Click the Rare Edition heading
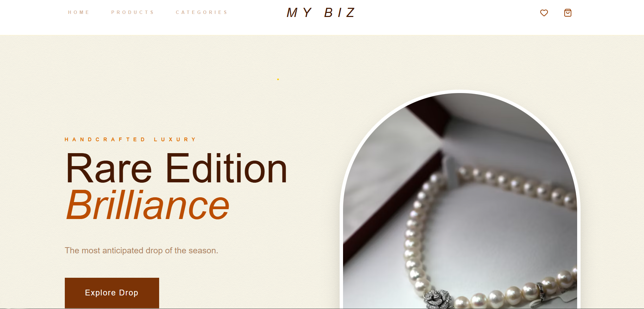Image resolution: width=644 pixels, height=309 pixels. click(x=176, y=168)
